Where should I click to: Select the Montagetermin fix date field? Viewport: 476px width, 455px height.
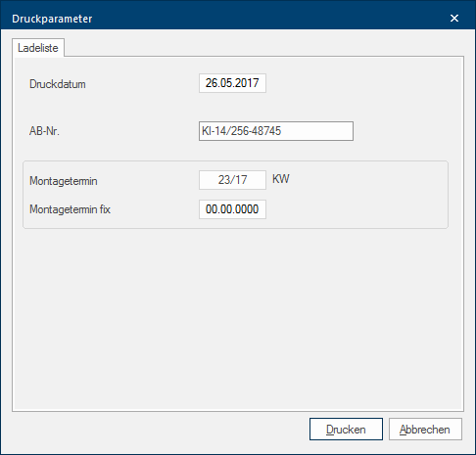pyautogui.click(x=232, y=209)
